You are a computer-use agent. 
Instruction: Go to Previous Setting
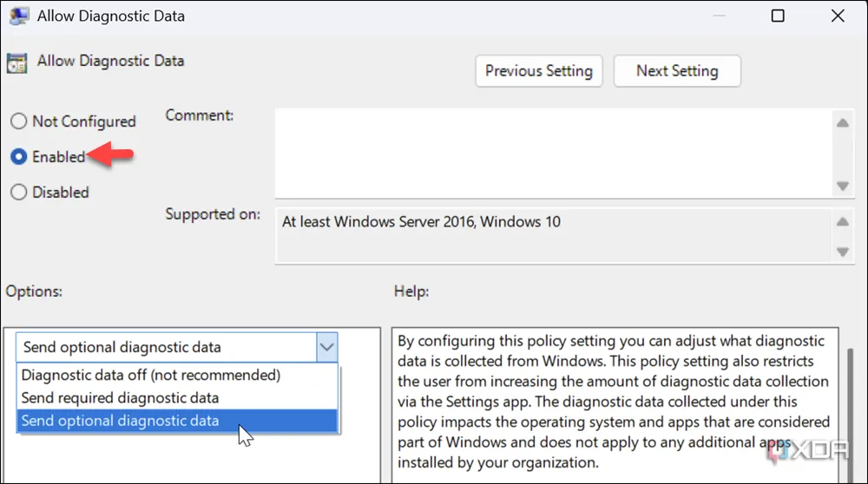(538, 71)
